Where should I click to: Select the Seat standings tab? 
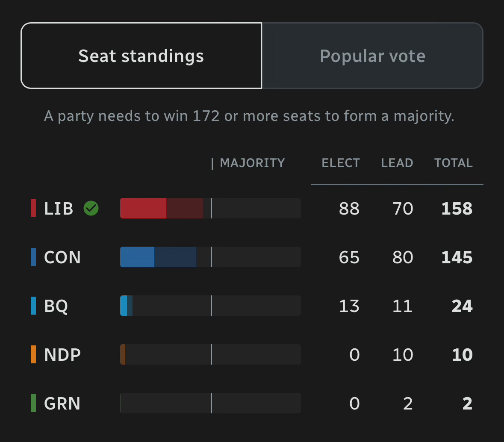pyautogui.click(x=141, y=56)
